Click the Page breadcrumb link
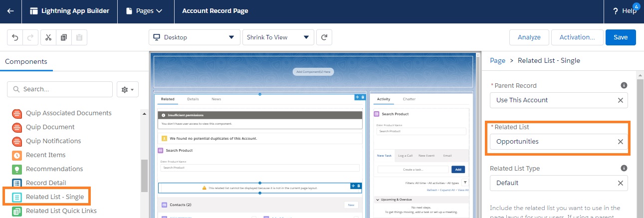The width and height of the screenshot is (644, 218). tap(498, 60)
